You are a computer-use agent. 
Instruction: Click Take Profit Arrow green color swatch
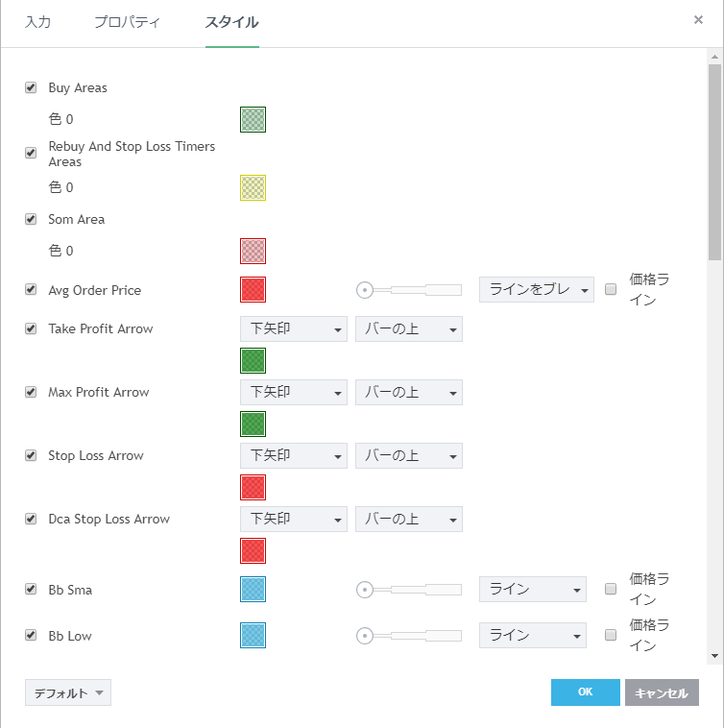pyautogui.click(x=253, y=360)
